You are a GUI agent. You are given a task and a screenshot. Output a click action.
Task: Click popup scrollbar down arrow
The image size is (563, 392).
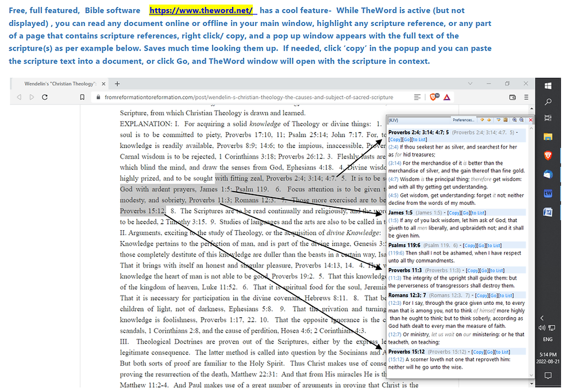coord(531,375)
